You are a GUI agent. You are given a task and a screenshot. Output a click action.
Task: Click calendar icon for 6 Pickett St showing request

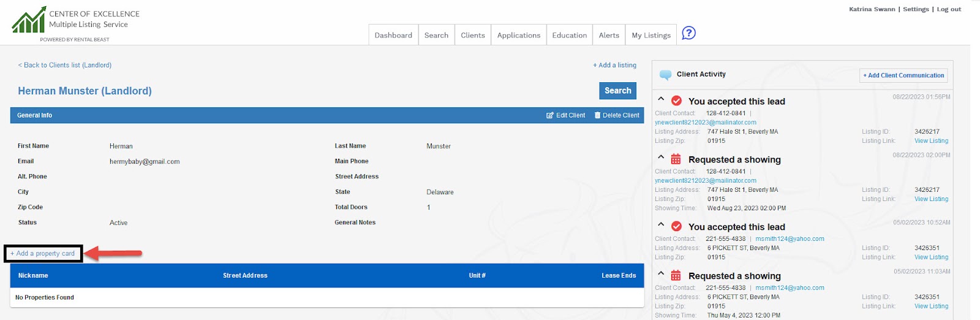[x=676, y=275]
